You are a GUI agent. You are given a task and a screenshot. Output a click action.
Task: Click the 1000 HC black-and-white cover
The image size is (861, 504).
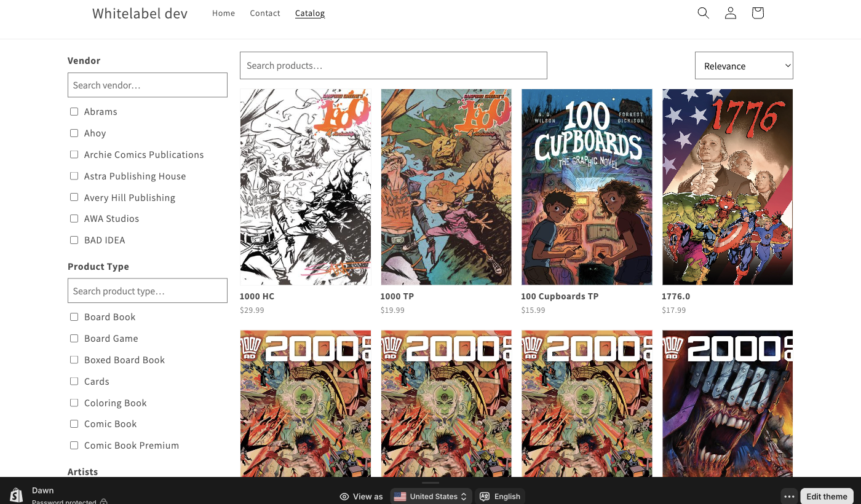click(306, 187)
